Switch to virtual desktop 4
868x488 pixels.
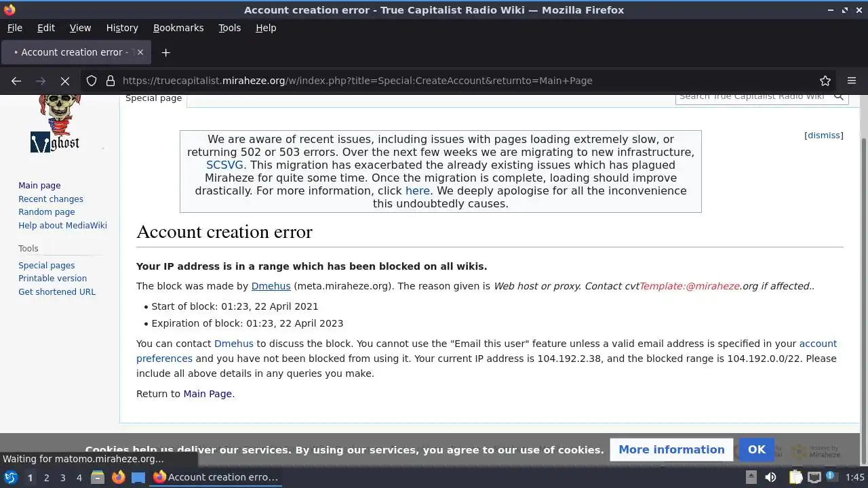79,477
